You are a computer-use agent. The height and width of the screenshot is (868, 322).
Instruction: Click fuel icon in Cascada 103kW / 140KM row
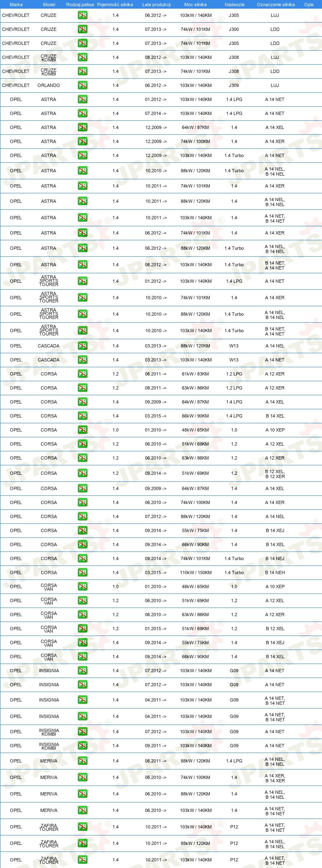click(83, 360)
